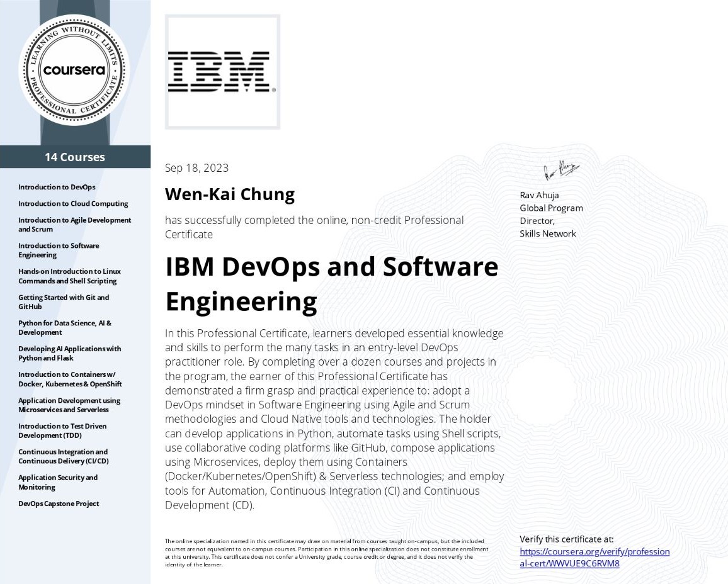
Task: Click the recipient name Wen-Kai Chung
Action: pyautogui.click(x=229, y=194)
